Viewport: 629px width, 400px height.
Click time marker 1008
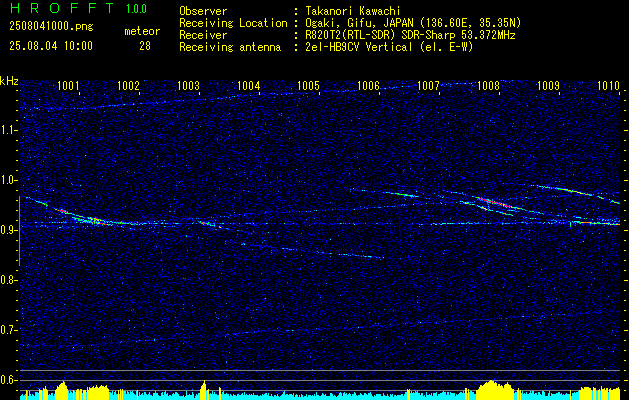tap(489, 85)
